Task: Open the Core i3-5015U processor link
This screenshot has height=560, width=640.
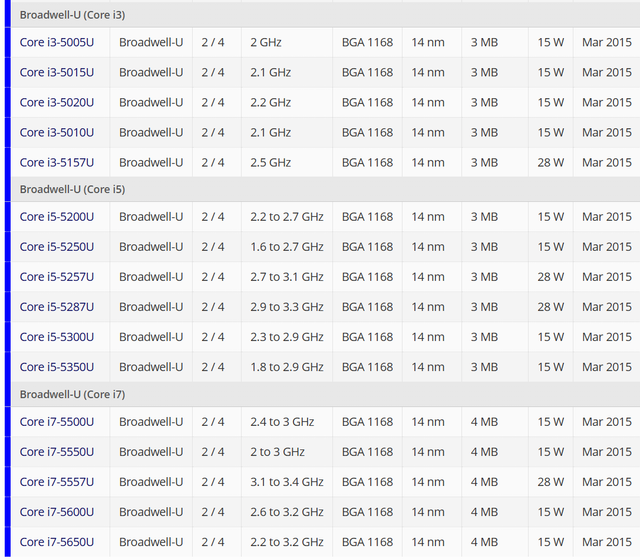Action: point(57,72)
